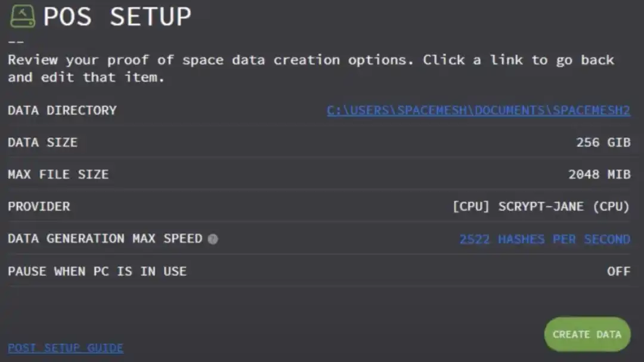Click the Max File Size label

(58, 174)
